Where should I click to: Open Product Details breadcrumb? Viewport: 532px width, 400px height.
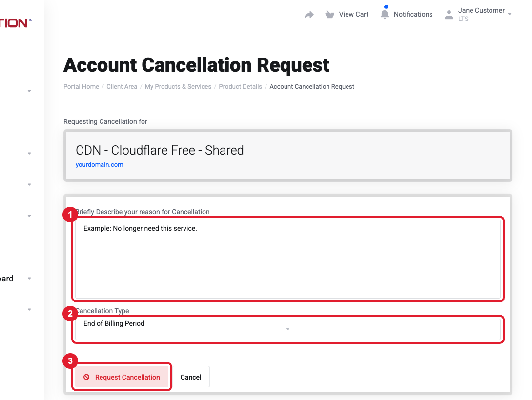pyautogui.click(x=240, y=86)
